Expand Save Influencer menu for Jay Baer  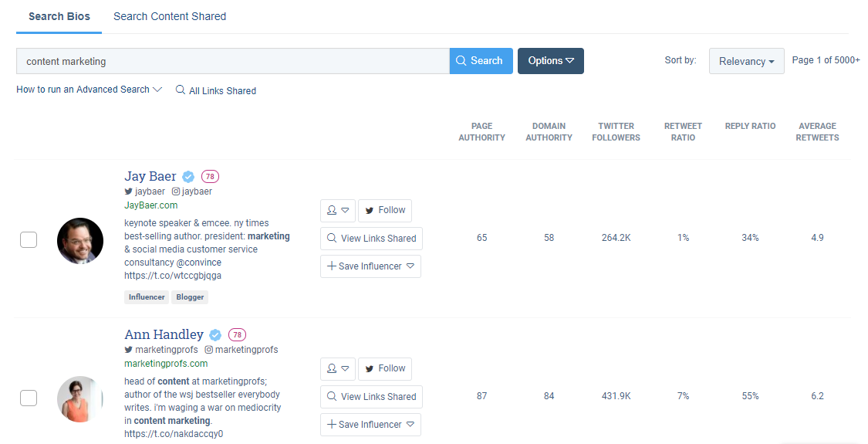370,266
